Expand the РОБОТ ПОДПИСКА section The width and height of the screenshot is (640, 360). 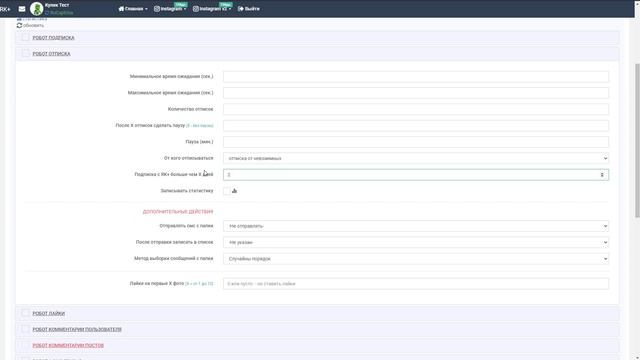[53, 38]
